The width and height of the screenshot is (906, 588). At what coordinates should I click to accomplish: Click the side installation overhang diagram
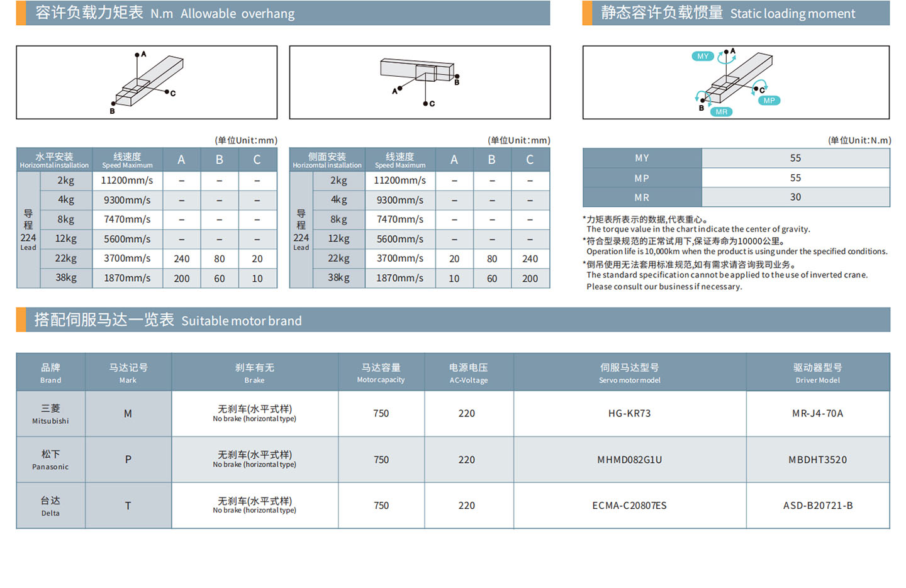[x=420, y=82]
